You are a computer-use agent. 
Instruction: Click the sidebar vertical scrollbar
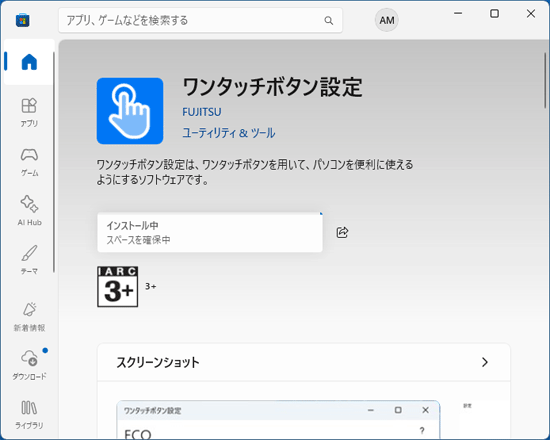(54, 162)
